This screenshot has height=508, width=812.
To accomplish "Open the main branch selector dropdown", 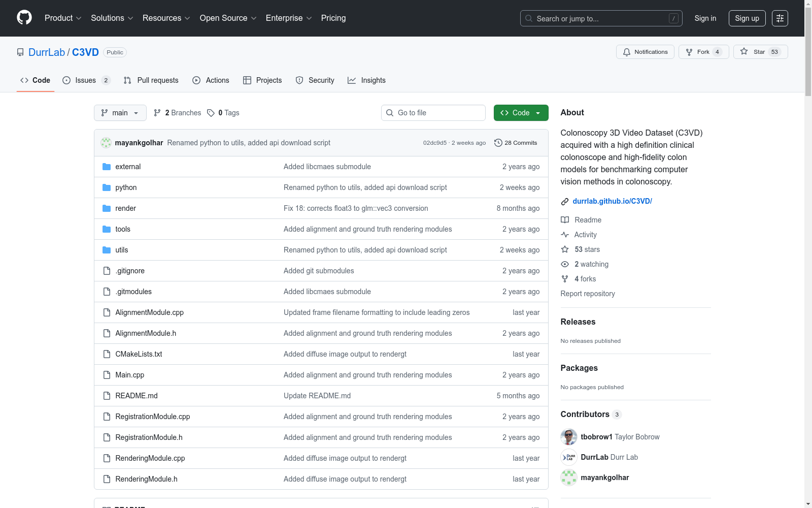I will tap(120, 113).
